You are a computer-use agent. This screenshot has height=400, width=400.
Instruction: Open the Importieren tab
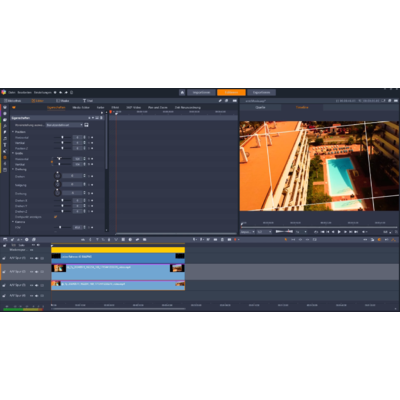[201, 92]
